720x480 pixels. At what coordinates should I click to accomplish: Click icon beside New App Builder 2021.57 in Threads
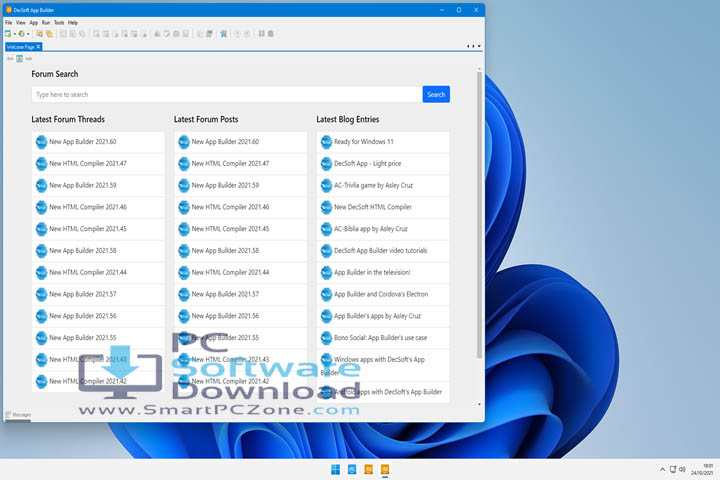[41, 294]
